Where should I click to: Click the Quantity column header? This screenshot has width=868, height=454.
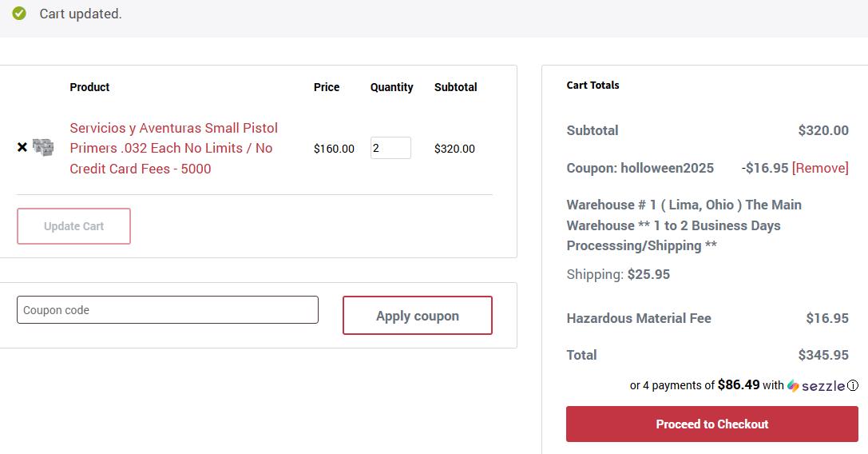point(391,87)
